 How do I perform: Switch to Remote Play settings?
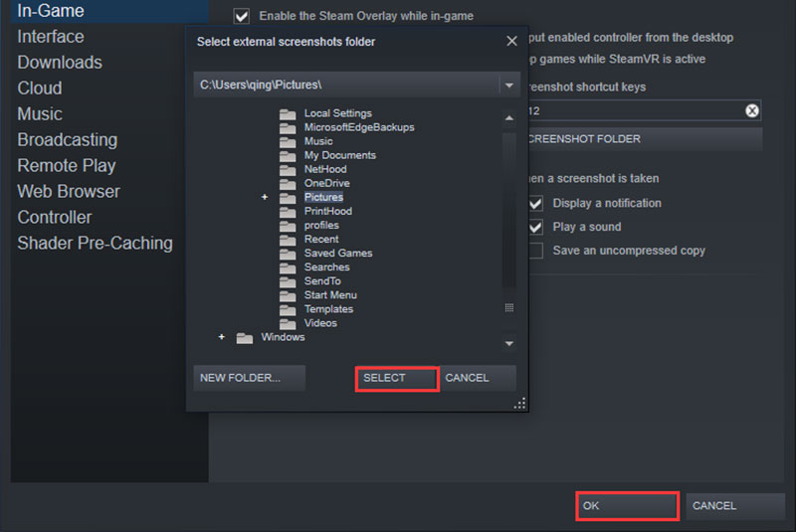tap(67, 166)
